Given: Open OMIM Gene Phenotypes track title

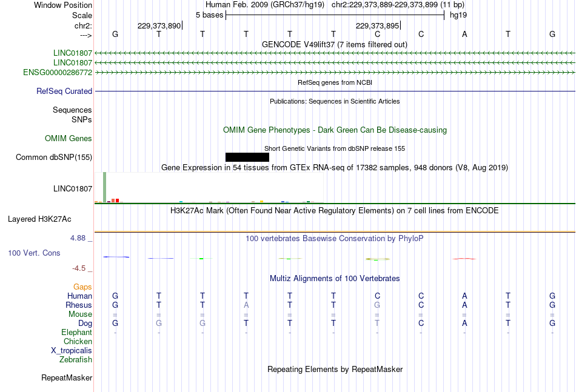Looking at the screenshot, I should (x=335, y=130).
